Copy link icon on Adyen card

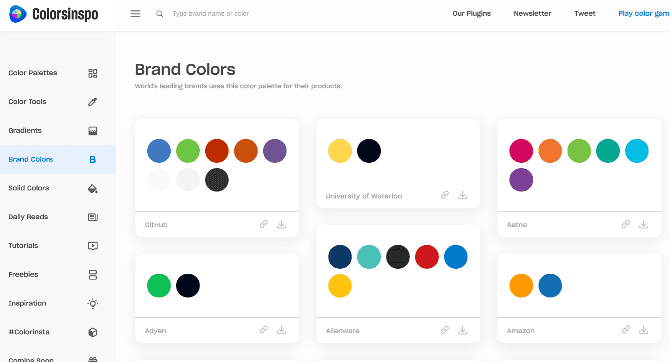coord(264,330)
